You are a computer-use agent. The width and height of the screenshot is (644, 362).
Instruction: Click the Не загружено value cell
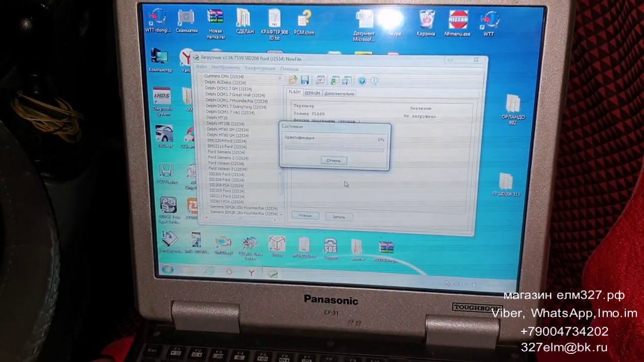[x=420, y=116]
